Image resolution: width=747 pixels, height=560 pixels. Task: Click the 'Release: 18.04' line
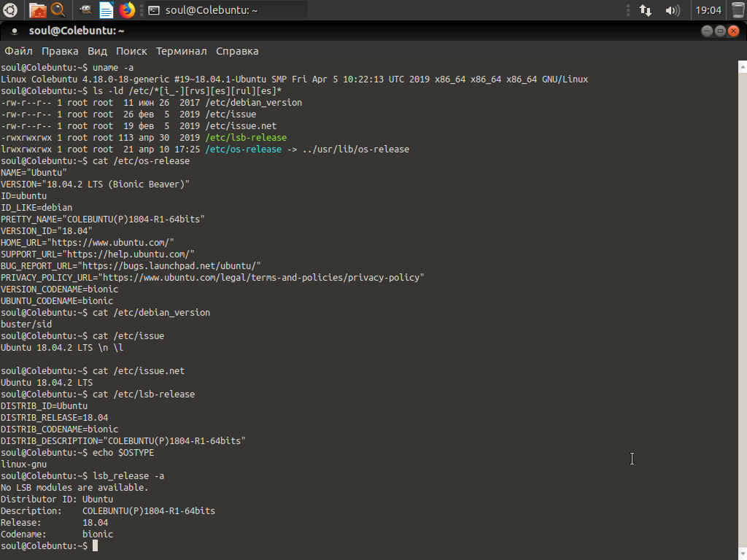54,523
